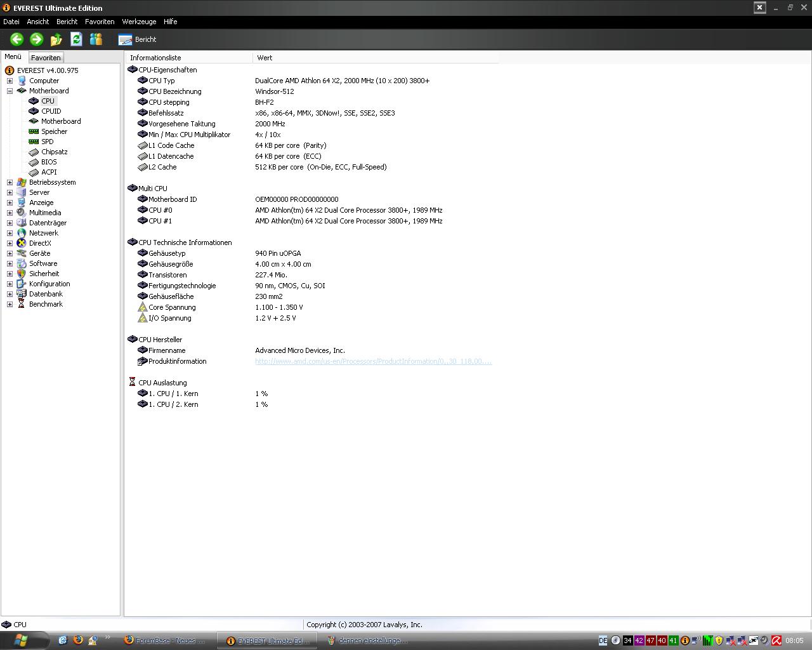Click the Windows Start button
The image size is (812, 650).
point(23,640)
